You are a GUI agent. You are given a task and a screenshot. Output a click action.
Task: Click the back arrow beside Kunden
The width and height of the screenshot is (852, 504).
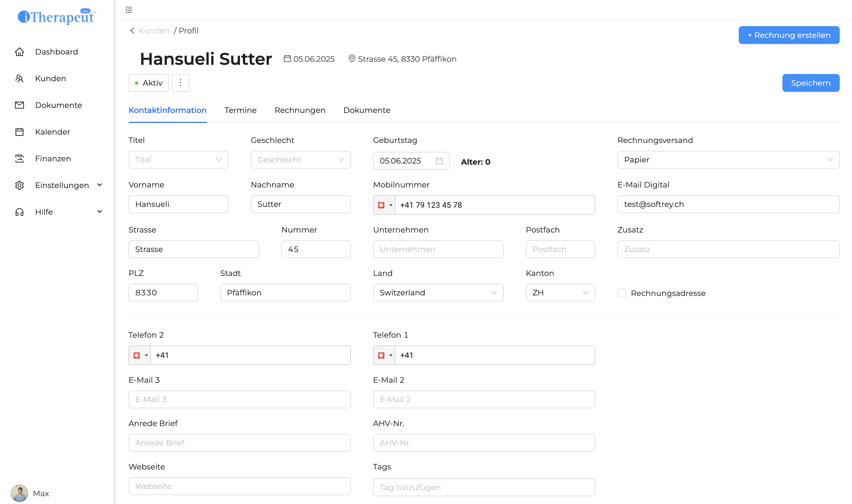point(132,31)
